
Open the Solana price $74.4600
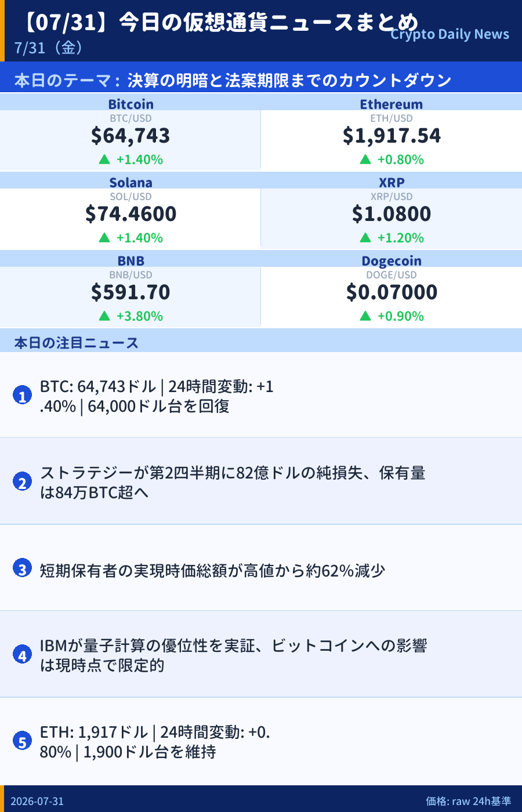130,213
